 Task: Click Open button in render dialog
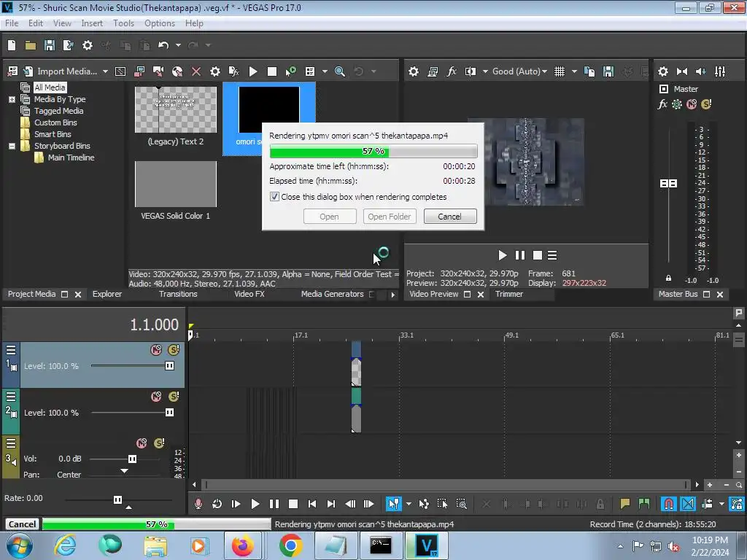pyautogui.click(x=329, y=217)
